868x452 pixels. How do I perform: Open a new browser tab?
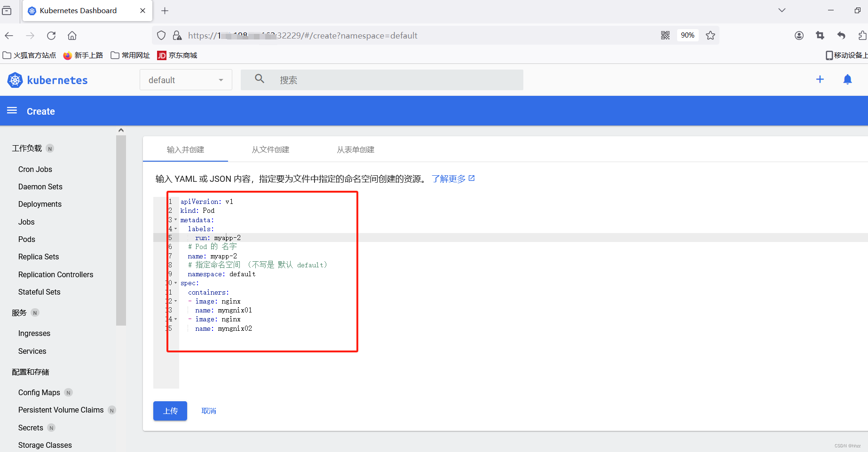point(165,11)
